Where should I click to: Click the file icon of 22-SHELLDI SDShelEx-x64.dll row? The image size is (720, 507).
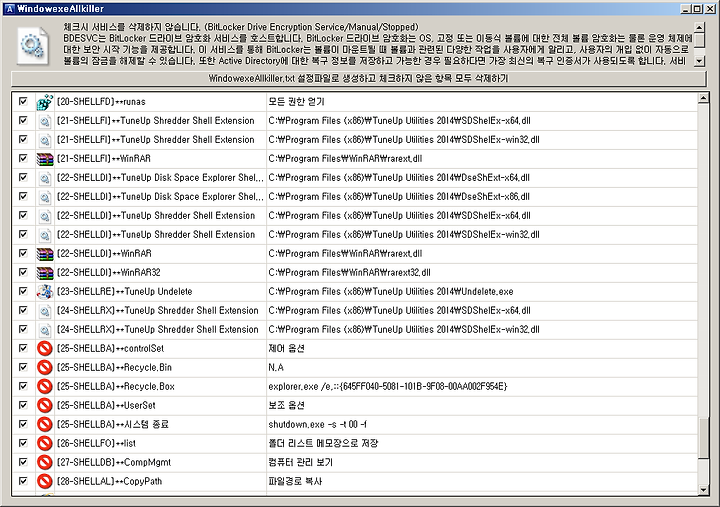coord(45,216)
